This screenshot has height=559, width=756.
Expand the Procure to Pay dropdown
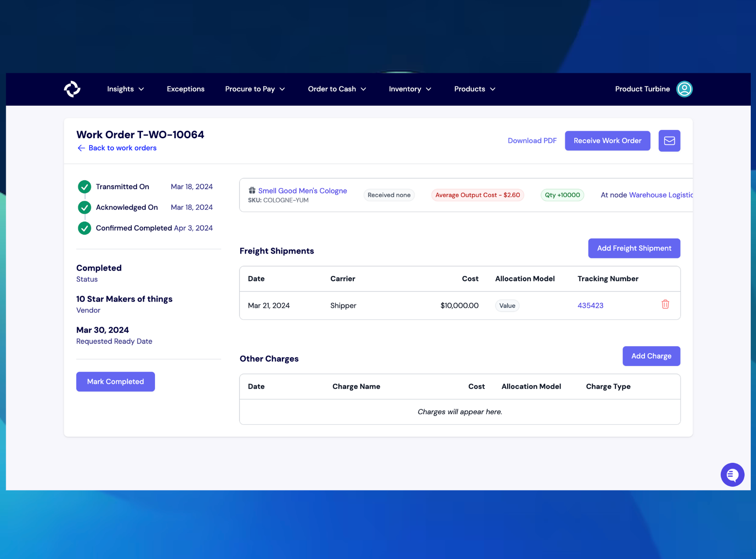coord(255,89)
